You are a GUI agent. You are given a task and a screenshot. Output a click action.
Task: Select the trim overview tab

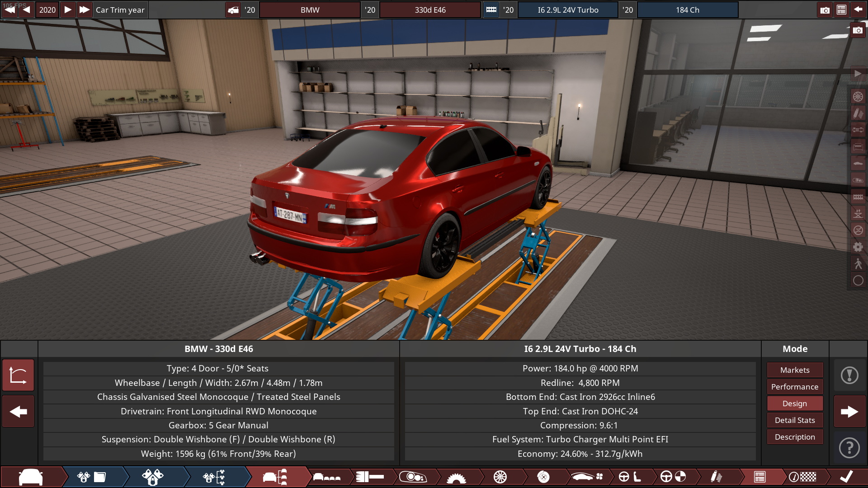pos(275,477)
